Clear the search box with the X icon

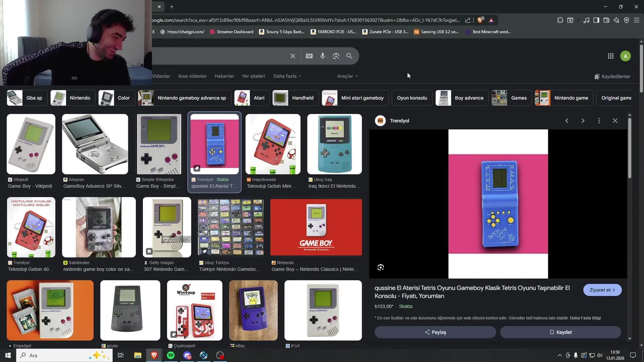292,56
